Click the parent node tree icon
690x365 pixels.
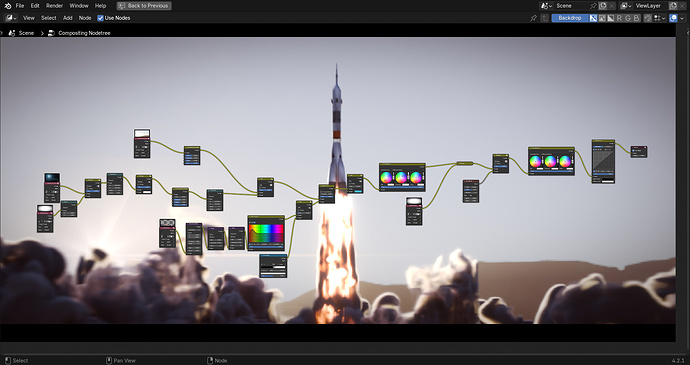(544, 18)
